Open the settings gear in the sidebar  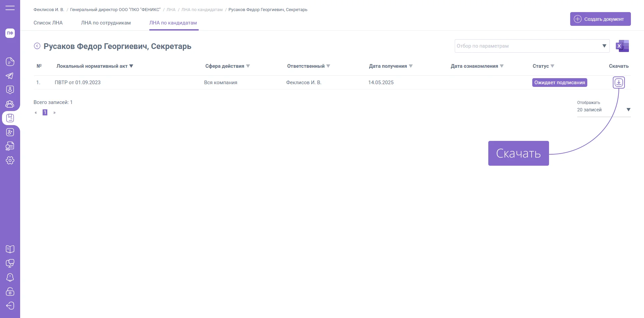(10, 160)
